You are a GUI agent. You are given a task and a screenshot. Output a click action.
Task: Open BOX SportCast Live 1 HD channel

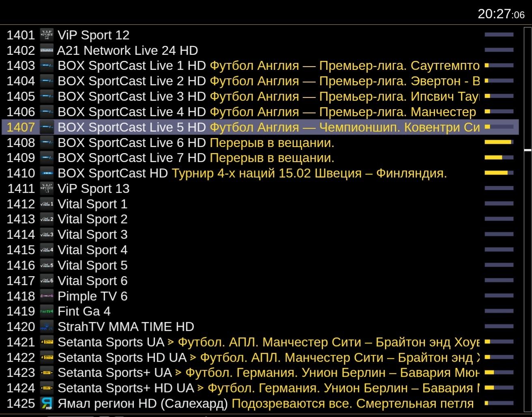click(260, 65)
